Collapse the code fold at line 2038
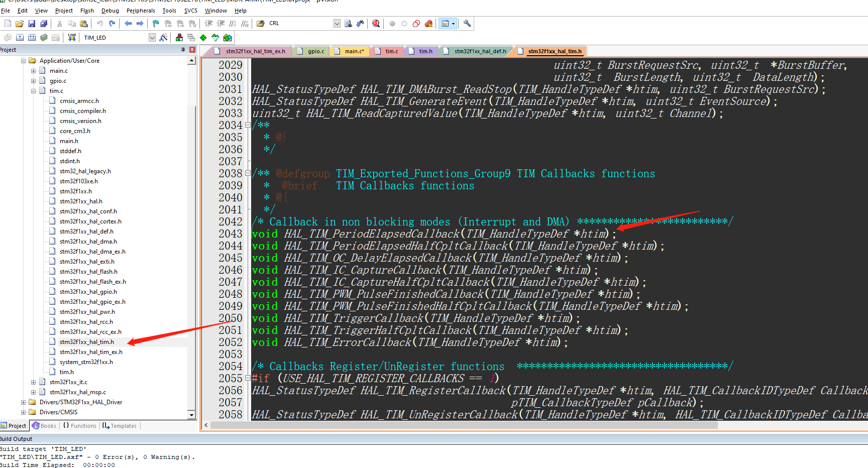The height and width of the screenshot is (468, 868). pyautogui.click(x=248, y=173)
